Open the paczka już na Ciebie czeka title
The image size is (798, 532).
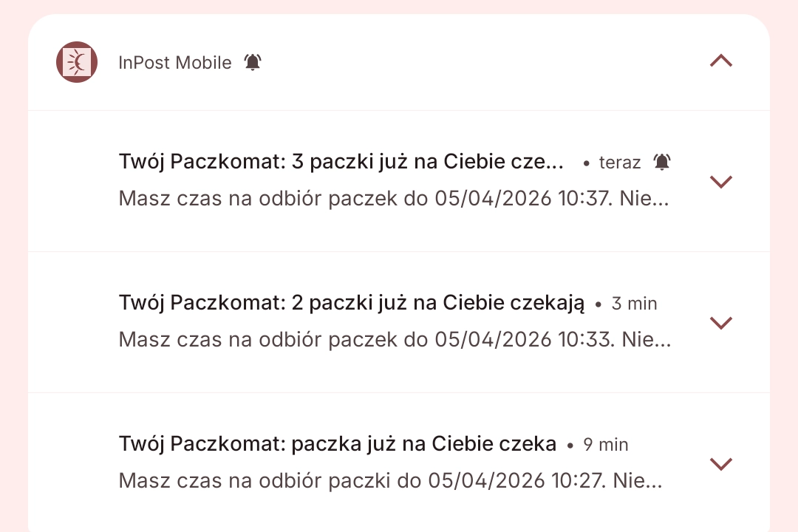[x=338, y=444]
